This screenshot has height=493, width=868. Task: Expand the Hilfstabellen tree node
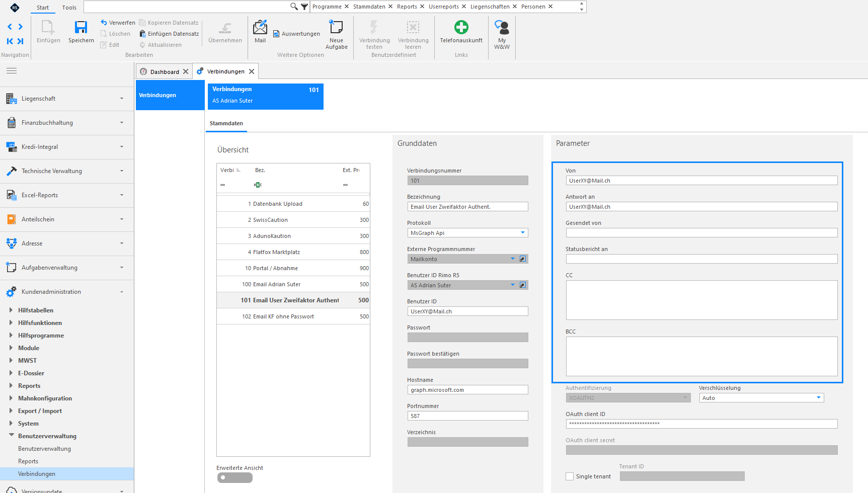point(11,310)
